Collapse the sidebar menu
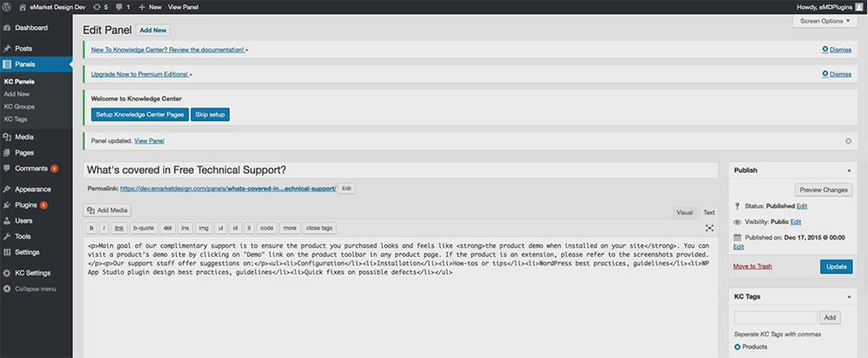 click(36, 289)
